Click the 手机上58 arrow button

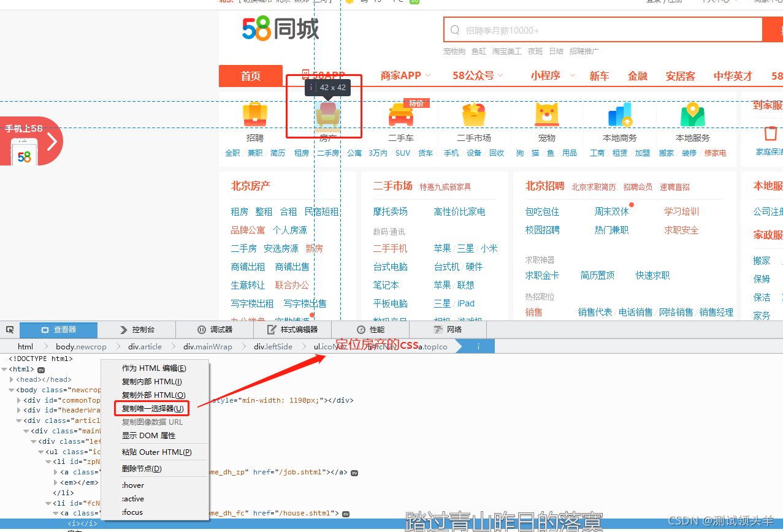52,142
